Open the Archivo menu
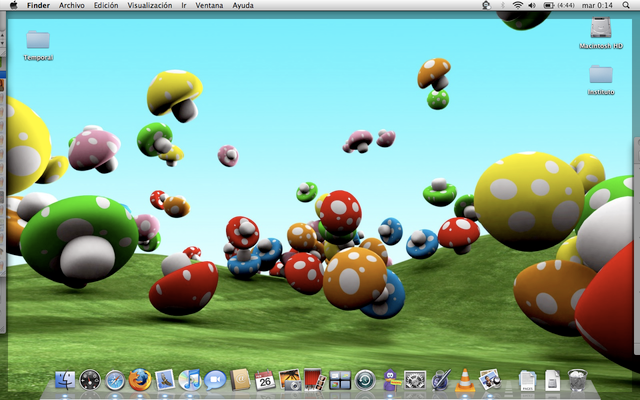This screenshot has width=640, height=400. [72, 5]
